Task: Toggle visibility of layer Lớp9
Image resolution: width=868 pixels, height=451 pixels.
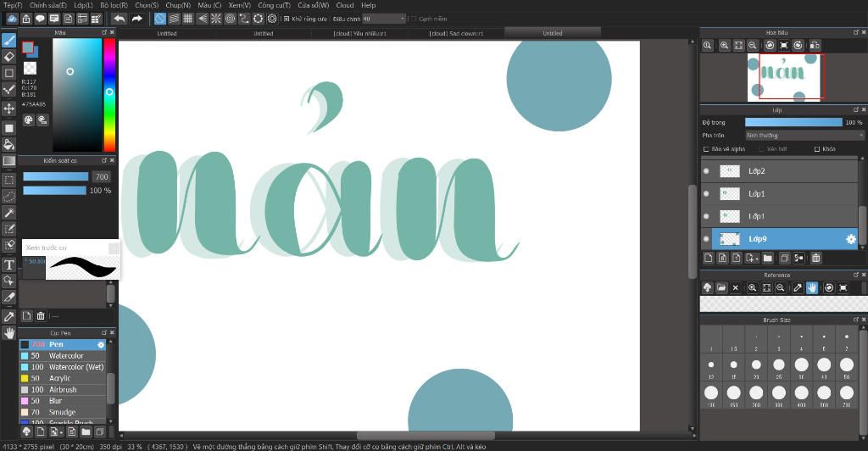Action: 706,239
